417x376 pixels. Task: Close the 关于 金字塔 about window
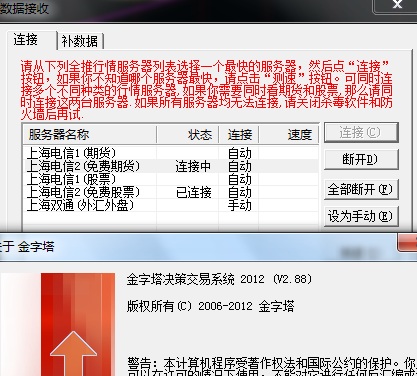point(407,243)
